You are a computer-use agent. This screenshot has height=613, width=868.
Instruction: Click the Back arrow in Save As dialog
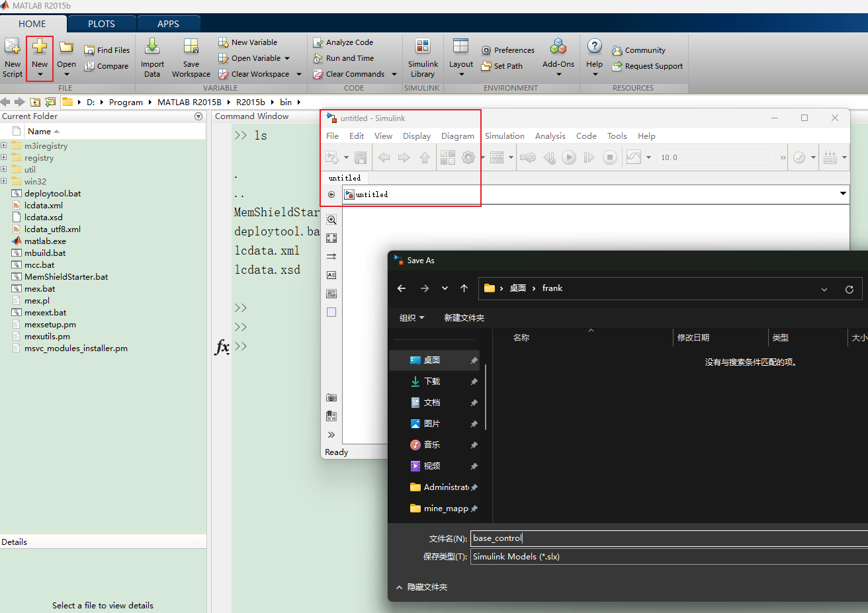[402, 288]
